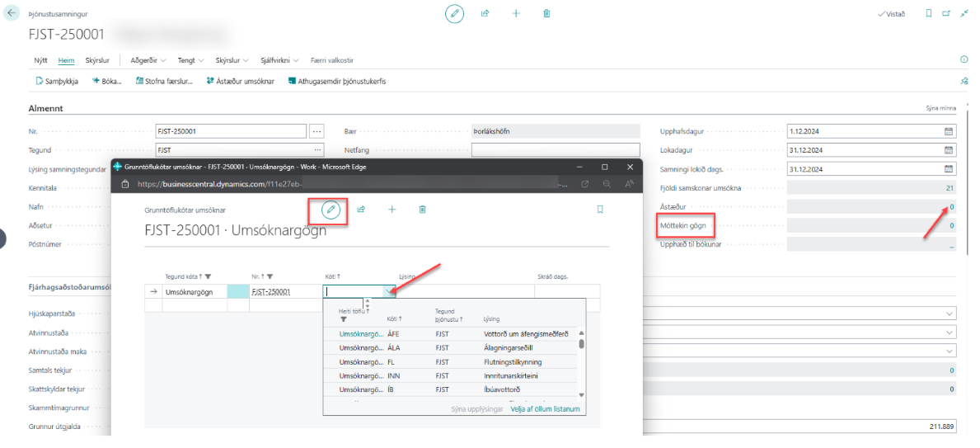Click the share icon in the main header
The image size is (980, 448).
485,14
